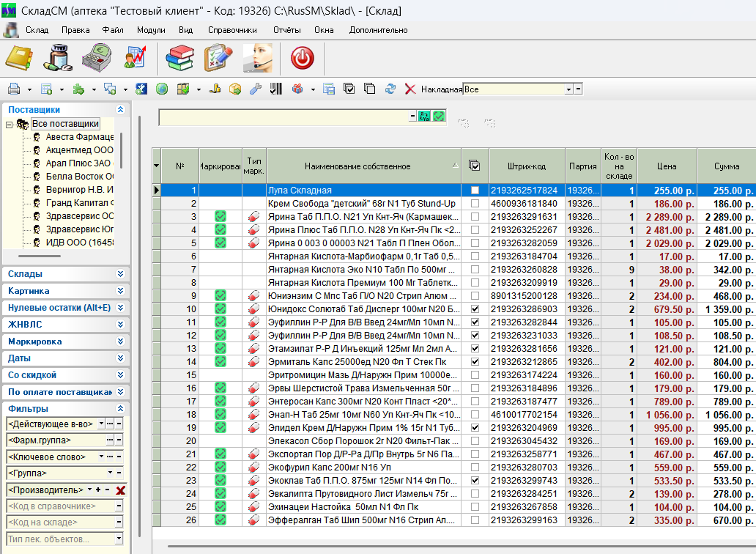Expand the Маркировка panel
This screenshot has width=756, height=554.
pos(121,341)
